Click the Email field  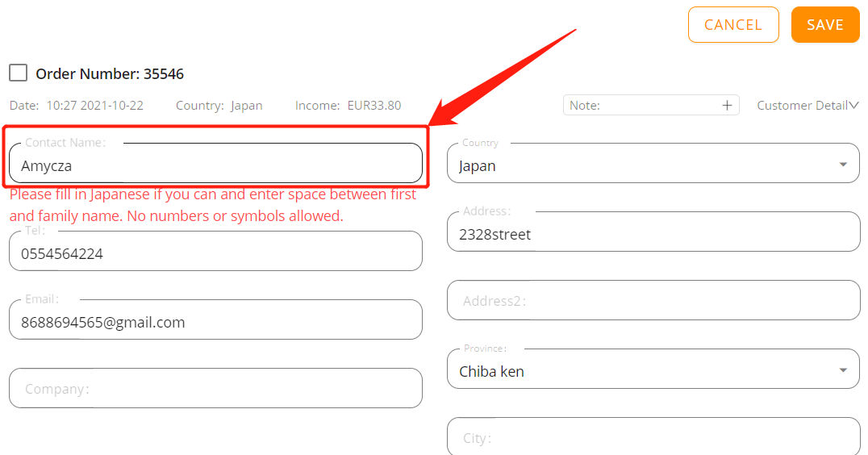point(216,320)
